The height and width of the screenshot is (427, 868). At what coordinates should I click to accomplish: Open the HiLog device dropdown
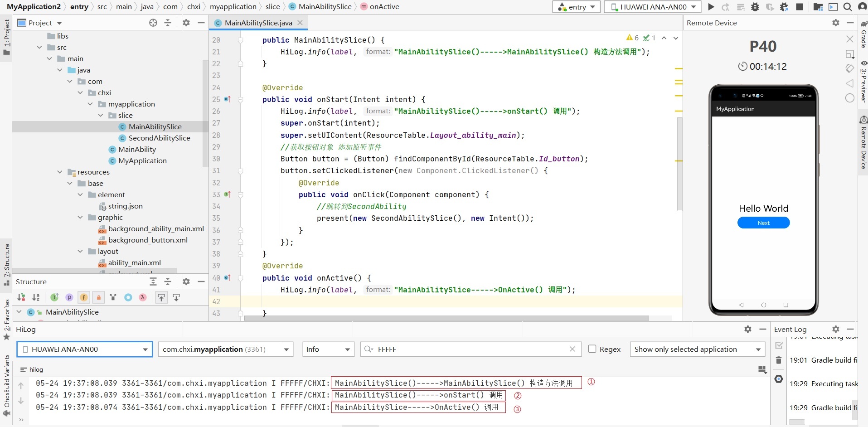tap(85, 349)
